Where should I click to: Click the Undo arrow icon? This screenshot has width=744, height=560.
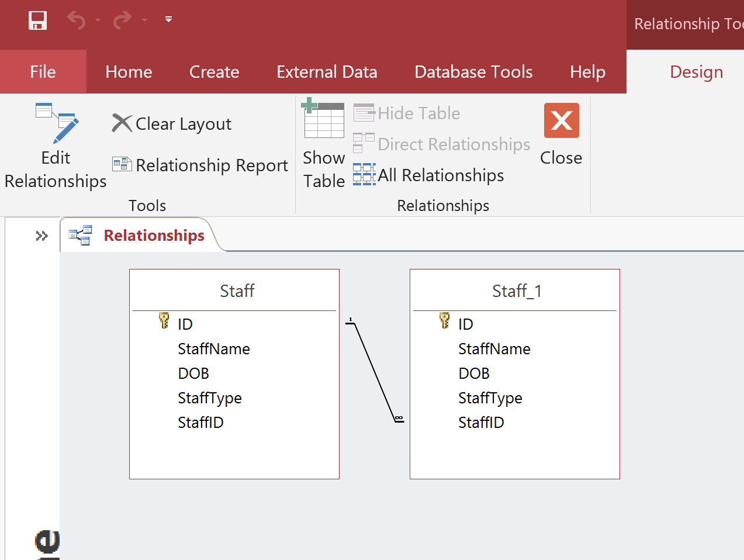(x=77, y=20)
